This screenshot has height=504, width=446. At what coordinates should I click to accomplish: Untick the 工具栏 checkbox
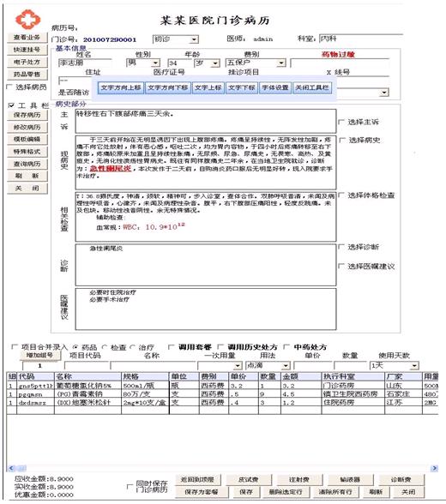(11, 105)
